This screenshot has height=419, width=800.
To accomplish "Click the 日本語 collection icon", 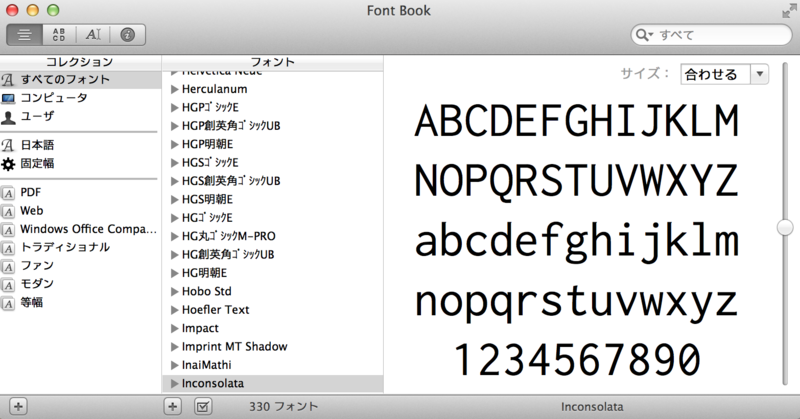I will (x=8, y=145).
